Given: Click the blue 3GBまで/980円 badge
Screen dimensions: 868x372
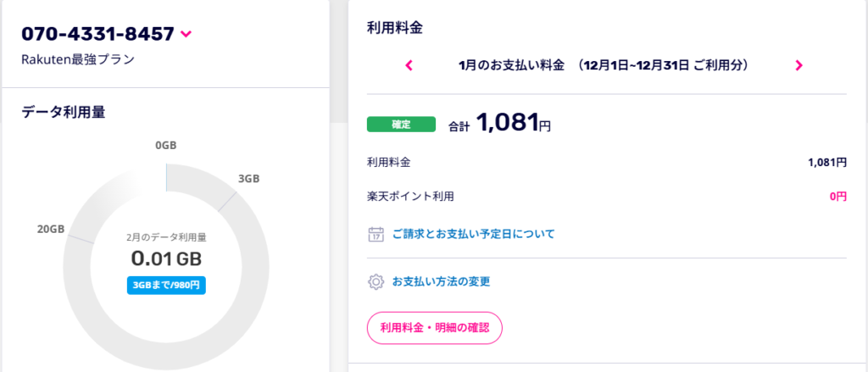Looking at the screenshot, I should click(x=166, y=286).
